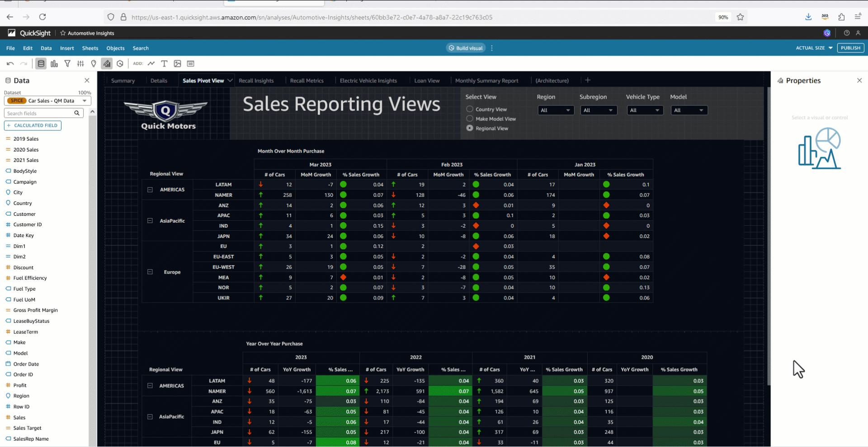The height and width of the screenshot is (447, 868).
Task: Open the Filter pane funnel icon
Action: [67, 64]
